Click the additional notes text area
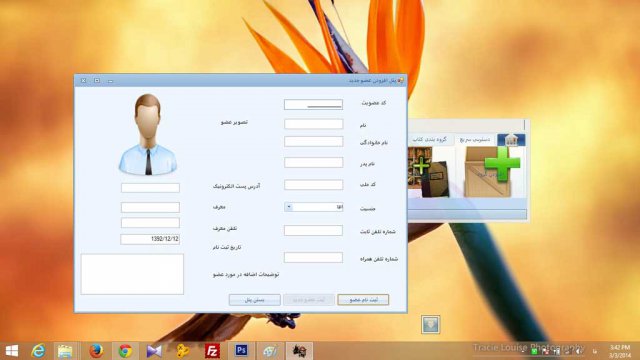Viewport: 640px width, 360px height. (132, 274)
